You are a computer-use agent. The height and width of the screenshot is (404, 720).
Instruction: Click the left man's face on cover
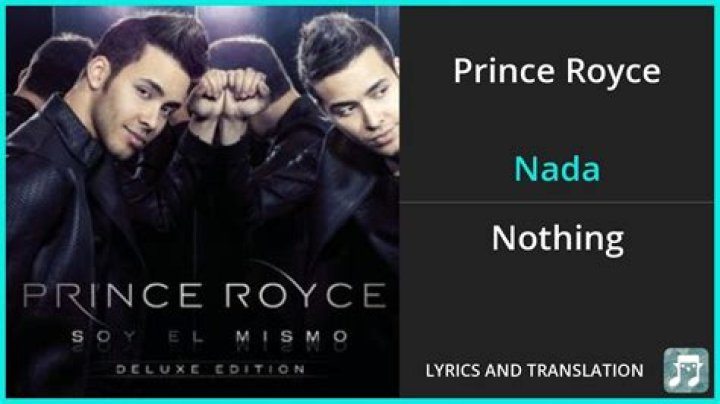tap(140, 103)
